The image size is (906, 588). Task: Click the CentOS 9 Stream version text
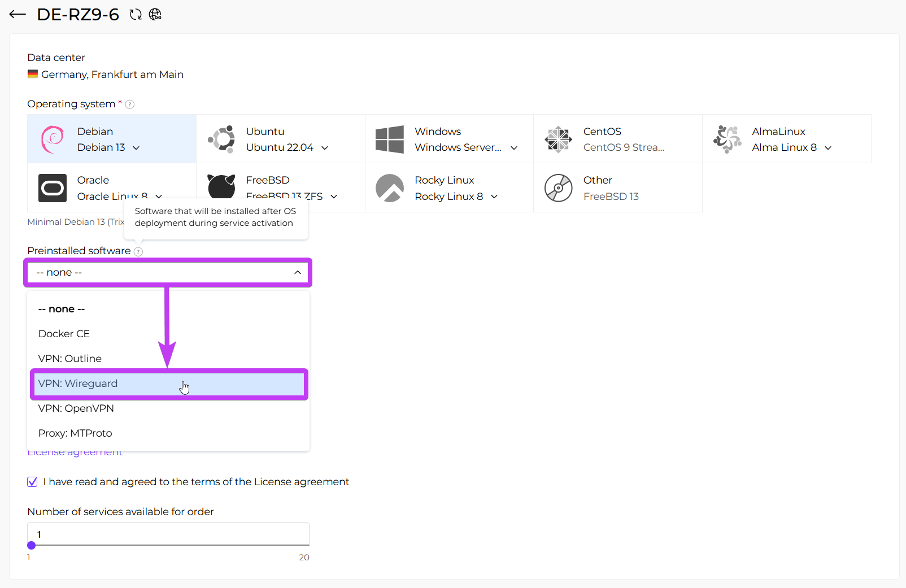[624, 147]
